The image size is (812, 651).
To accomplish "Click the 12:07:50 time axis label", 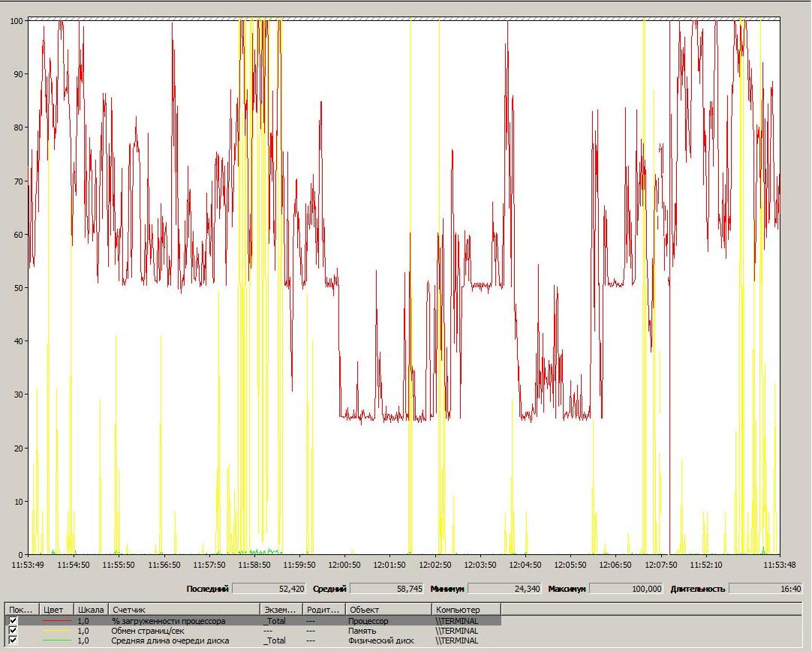I will point(661,565).
